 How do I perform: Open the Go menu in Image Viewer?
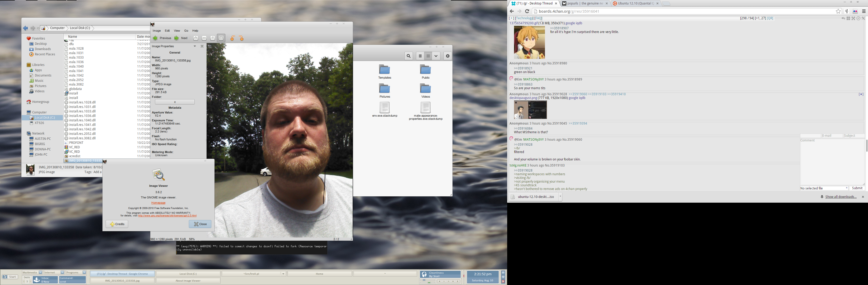coord(186,31)
